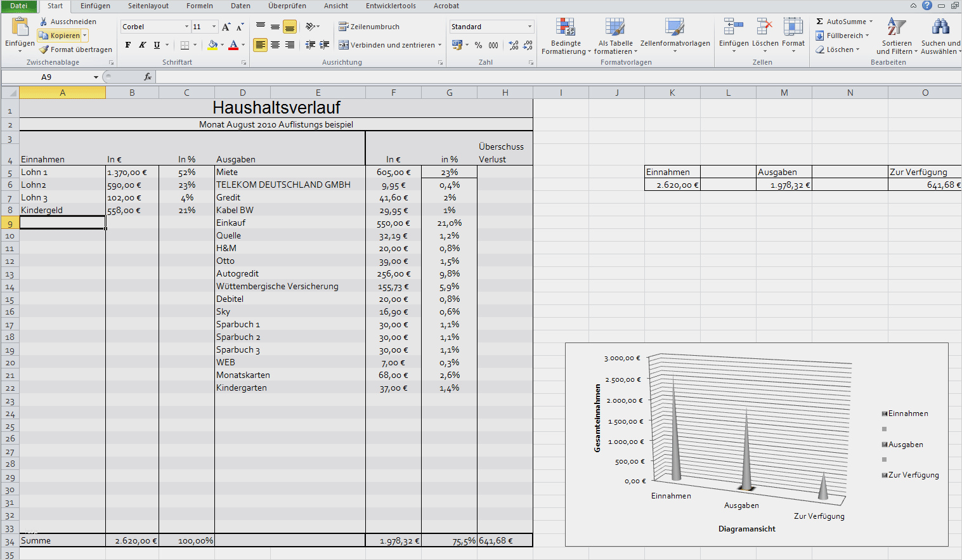Open the Datei file menu
The image size is (962, 560).
coord(19,6)
